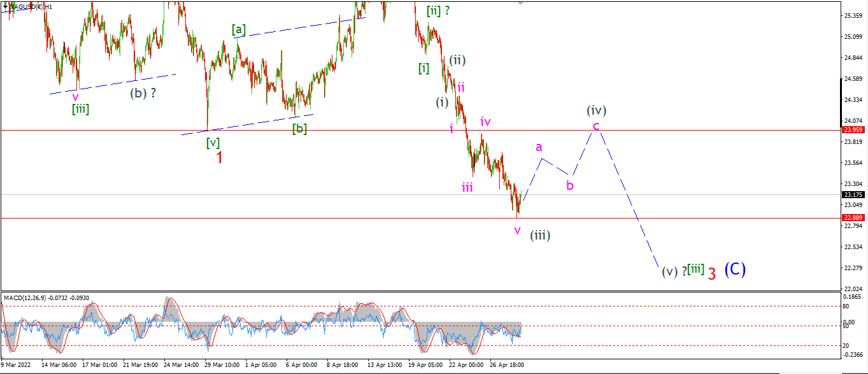The image size is (868, 374).
Task: Click the current price 23.175 axis tag
Action: click(x=854, y=194)
